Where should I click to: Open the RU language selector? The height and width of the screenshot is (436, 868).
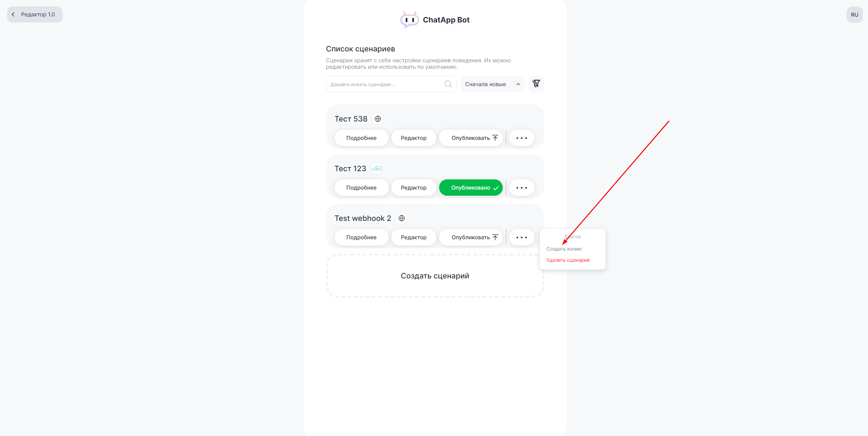click(854, 15)
